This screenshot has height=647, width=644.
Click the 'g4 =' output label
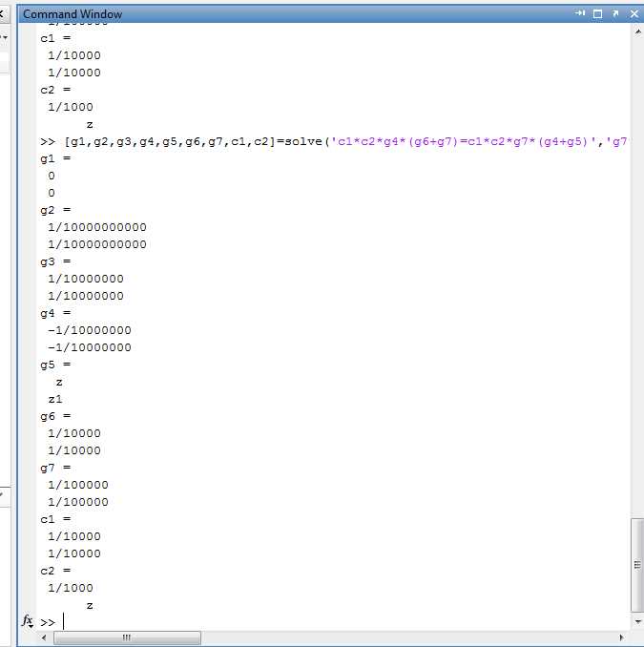55,314
